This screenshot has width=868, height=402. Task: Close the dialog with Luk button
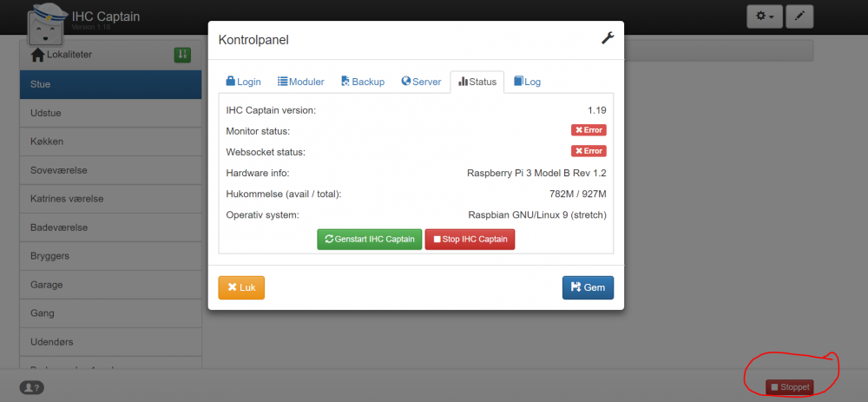[241, 288]
